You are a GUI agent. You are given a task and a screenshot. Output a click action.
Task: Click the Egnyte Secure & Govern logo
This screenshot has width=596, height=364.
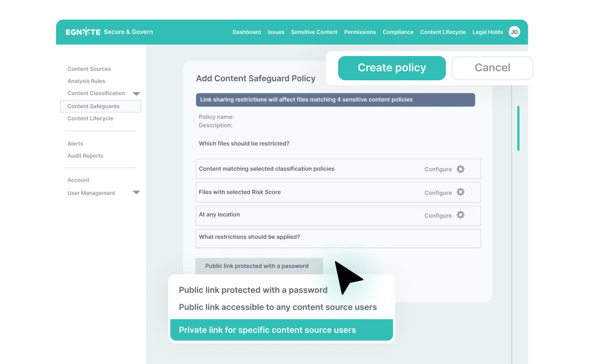109,32
